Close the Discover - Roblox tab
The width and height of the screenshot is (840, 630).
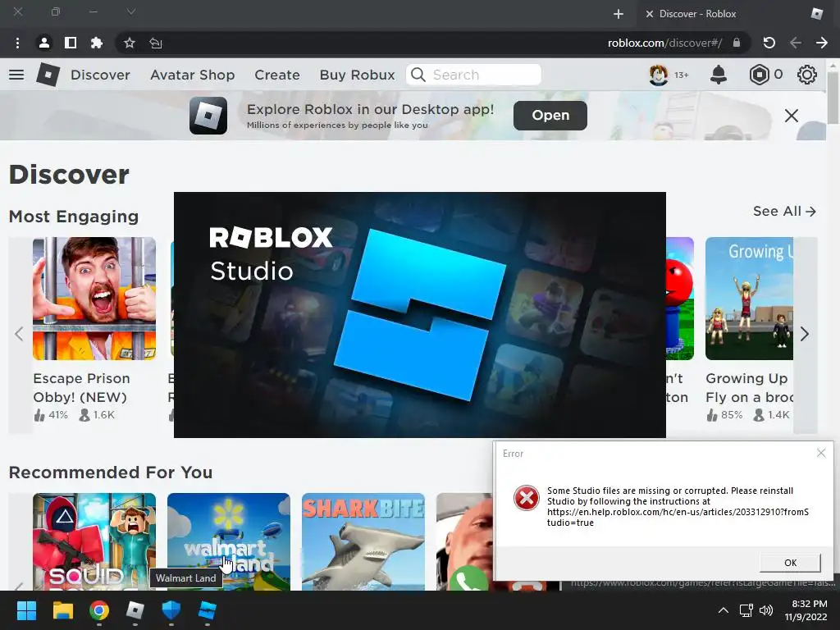click(650, 14)
